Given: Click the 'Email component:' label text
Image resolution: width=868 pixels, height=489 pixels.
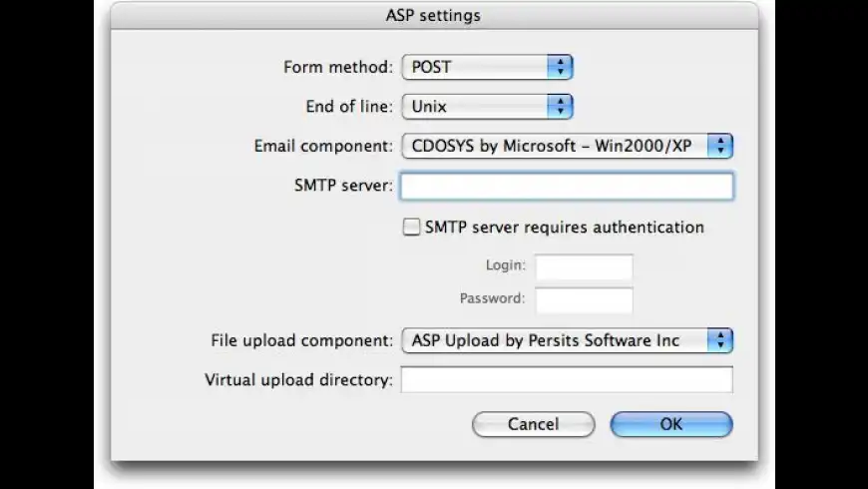Looking at the screenshot, I should [324, 146].
